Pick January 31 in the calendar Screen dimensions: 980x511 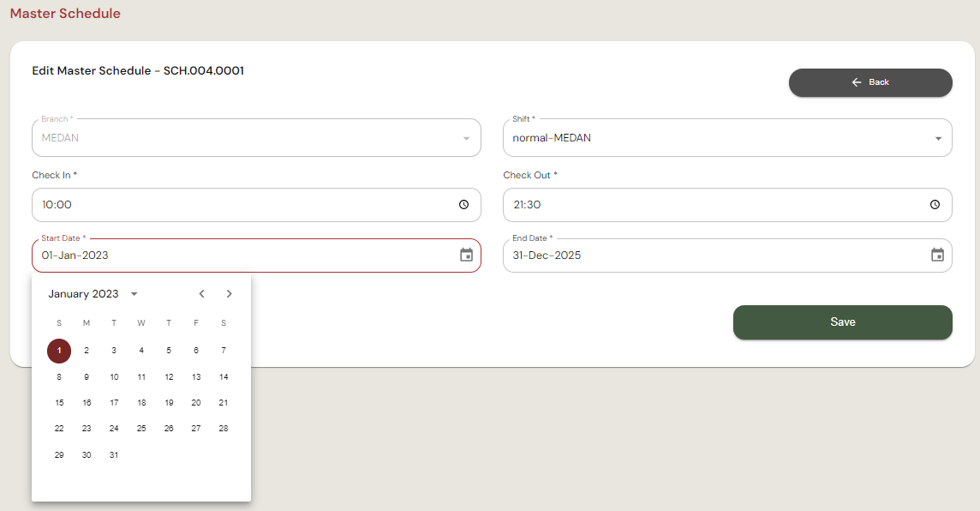(114, 455)
